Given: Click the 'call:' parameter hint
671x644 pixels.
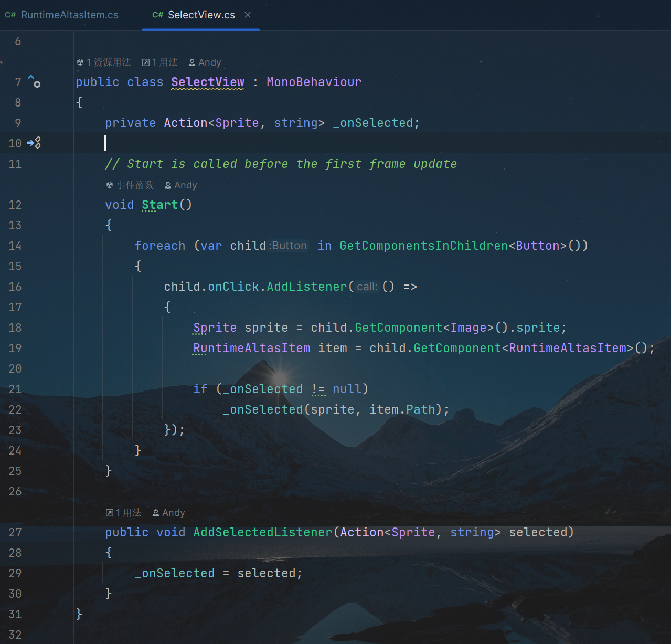Looking at the screenshot, I should 367,287.
